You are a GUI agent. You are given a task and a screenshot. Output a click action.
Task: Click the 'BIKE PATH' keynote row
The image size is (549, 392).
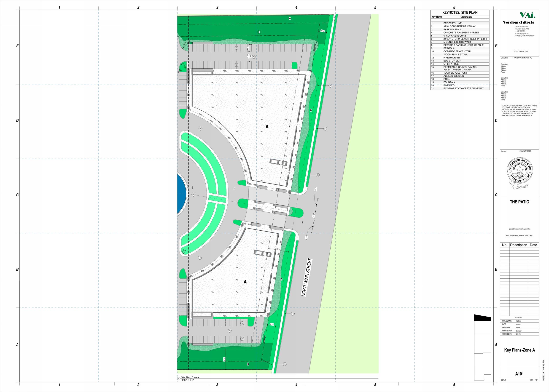(460, 85)
